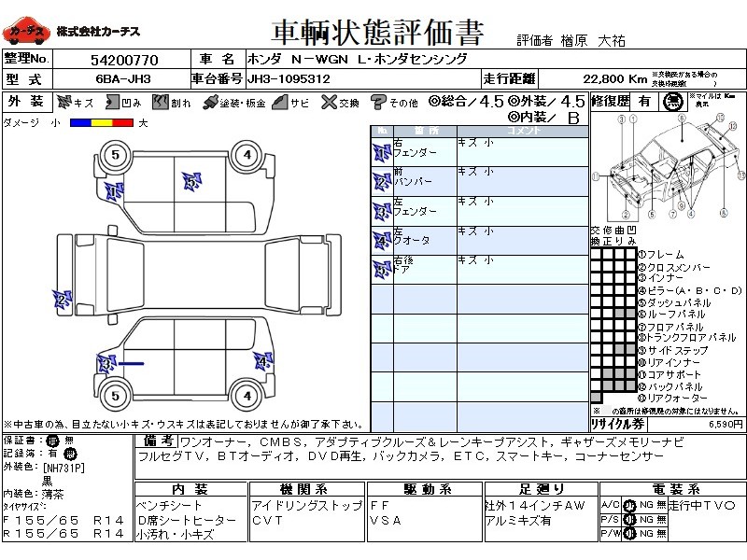This screenshot has height=560, width=747.
Task: Click damage marker 5 on right rear door diagram
Action: tap(192, 182)
